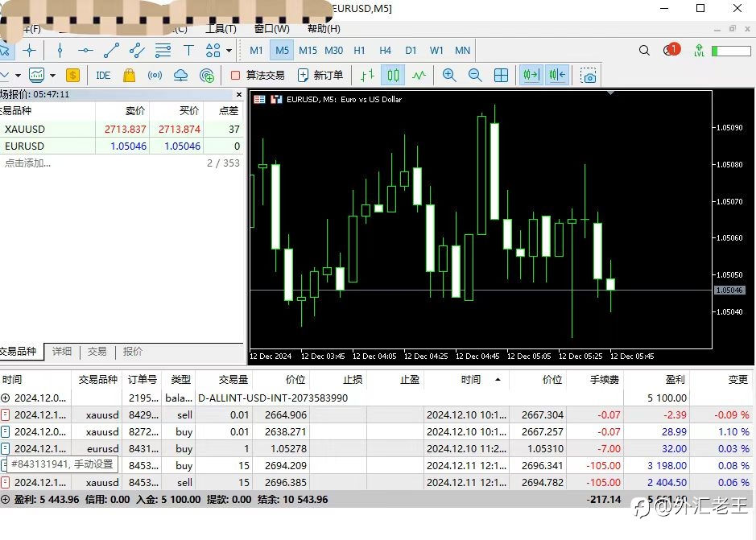756x540 pixels.
Task: Open the market shopping bag icon
Action: tap(129, 75)
